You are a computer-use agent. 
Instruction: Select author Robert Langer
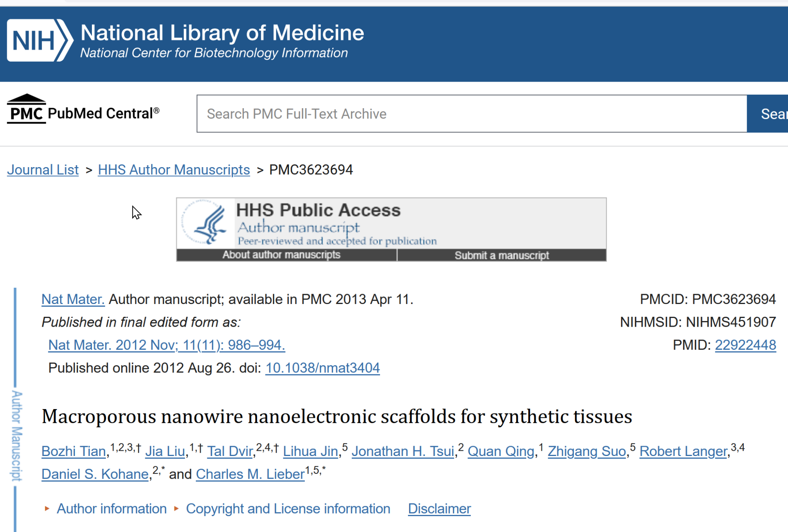(683, 451)
